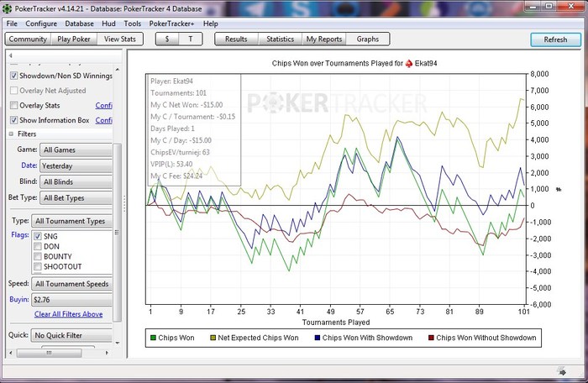Click Clear All Filters Above link

click(x=69, y=314)
